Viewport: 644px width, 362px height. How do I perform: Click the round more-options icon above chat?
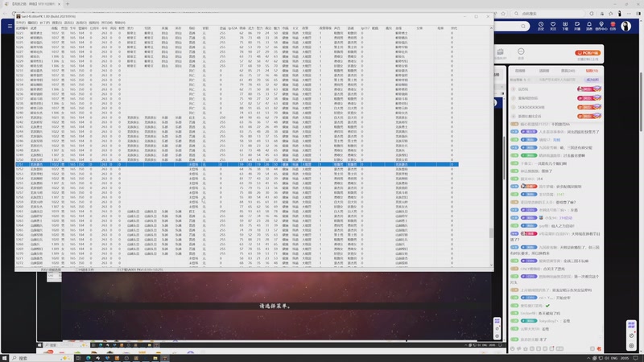tap(521, 51)
